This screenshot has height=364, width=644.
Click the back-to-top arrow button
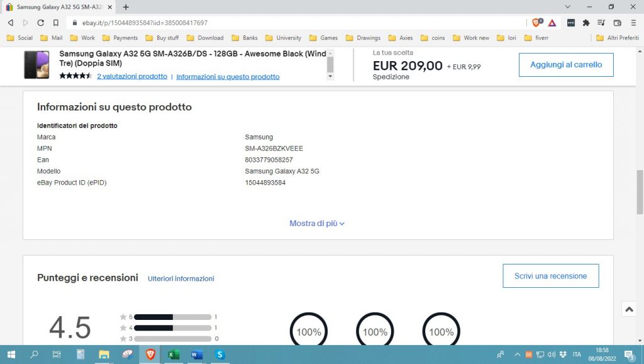(x=629, y=309)
